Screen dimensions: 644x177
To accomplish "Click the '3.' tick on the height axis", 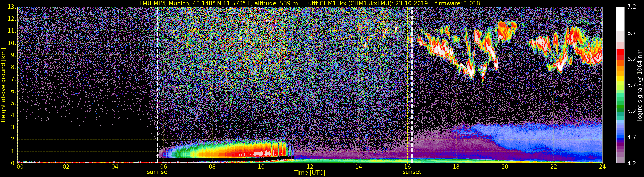I will [x=13, y=127].
